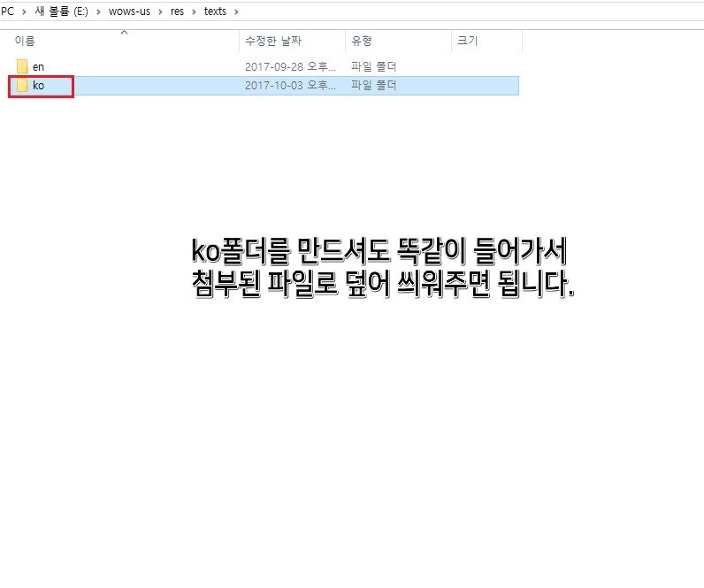Select the ko folder date 2017-10-03
The width and height of the screenshot is (704, 588).
290,85
